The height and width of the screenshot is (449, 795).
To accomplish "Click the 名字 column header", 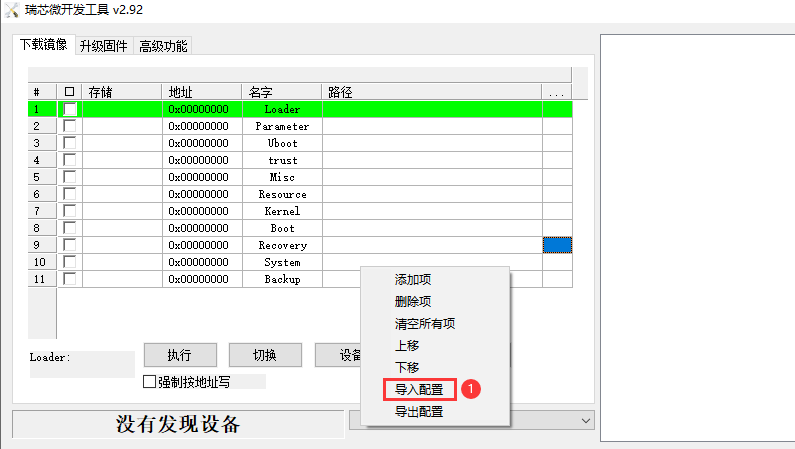I will coord(282,92).
